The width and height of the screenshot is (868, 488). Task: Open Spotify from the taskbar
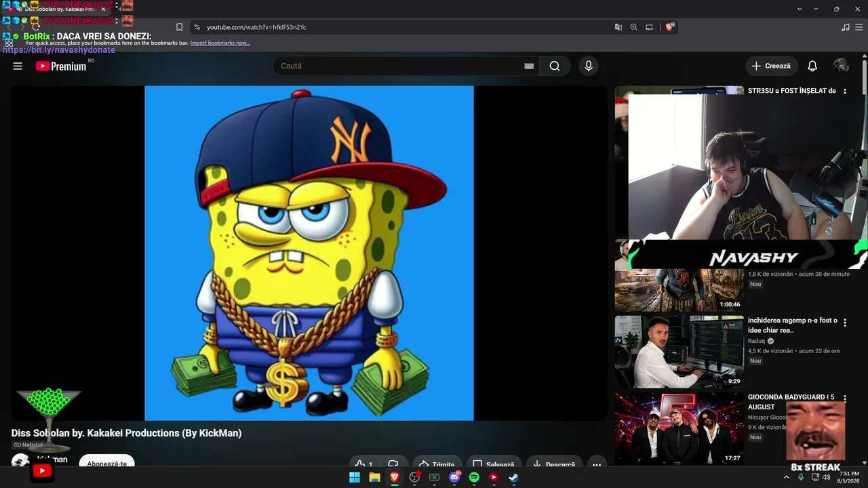pos(474,477)
